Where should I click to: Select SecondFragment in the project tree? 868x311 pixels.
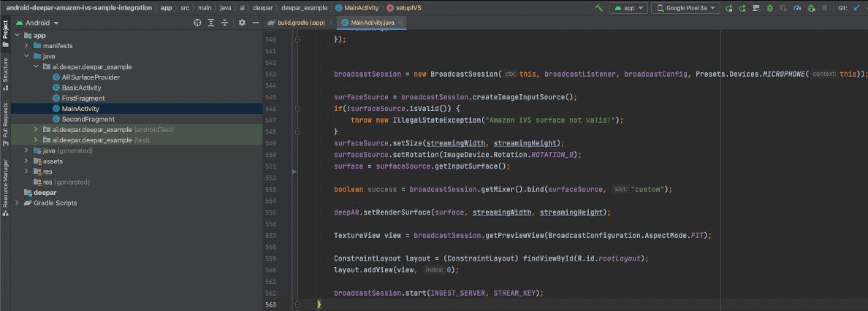[x=88, y=119]
